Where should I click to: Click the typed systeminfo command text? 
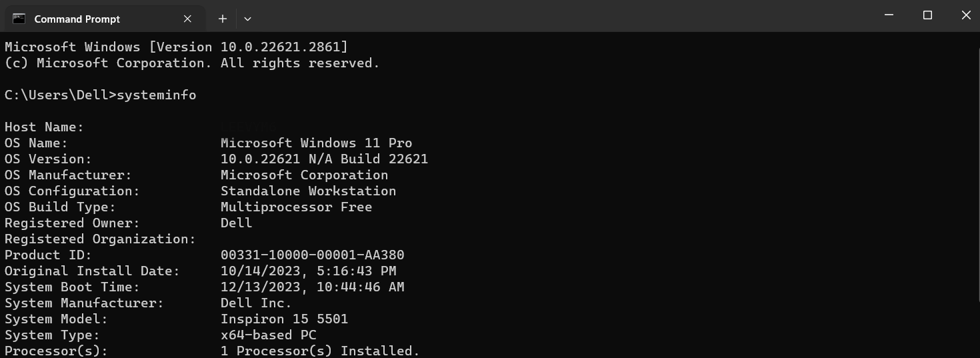point(157,95)
